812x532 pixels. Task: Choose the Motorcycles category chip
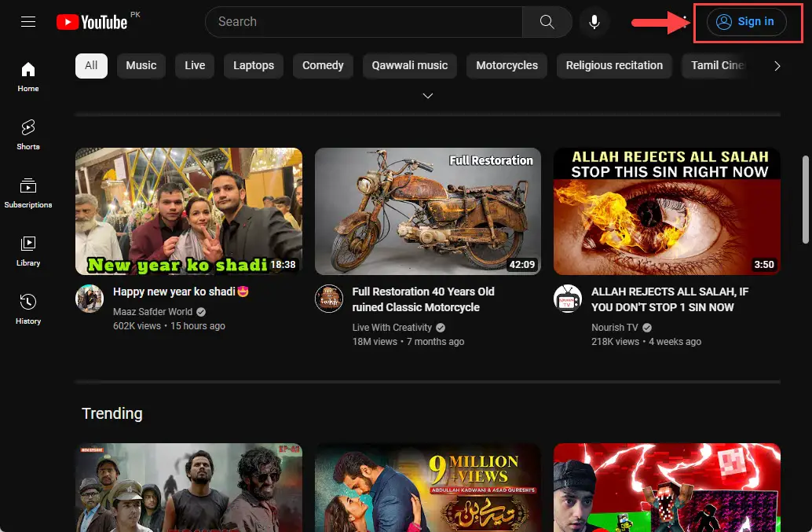[507, 66]
